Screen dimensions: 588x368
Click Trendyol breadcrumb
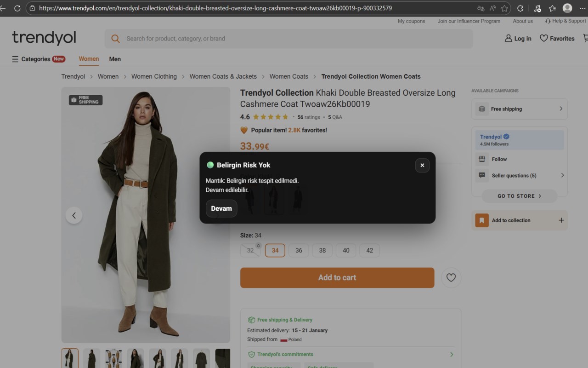point(73,76)
